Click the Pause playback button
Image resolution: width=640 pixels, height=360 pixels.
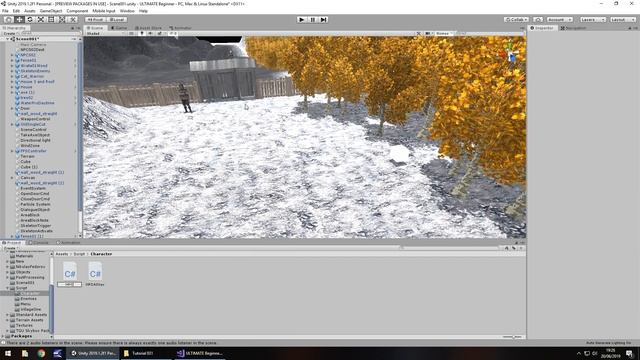point(312,20)
